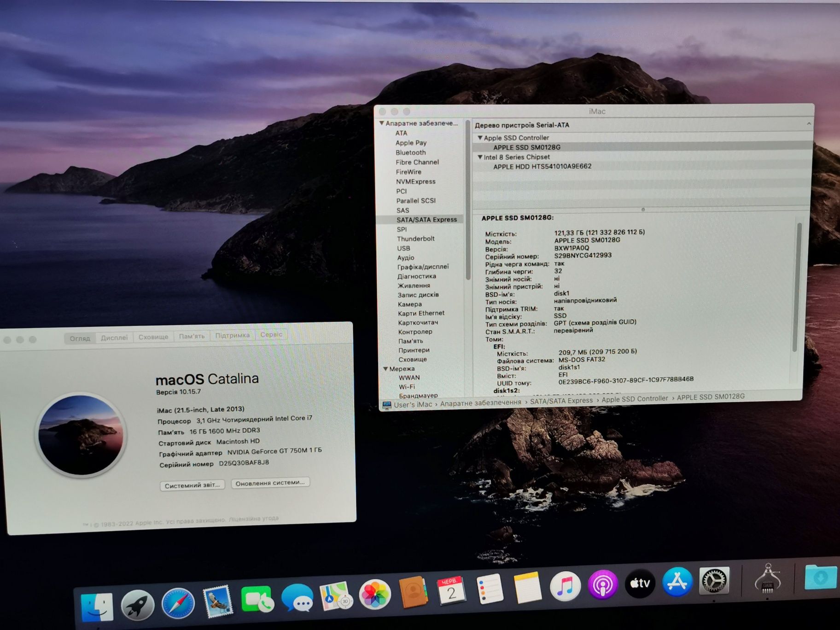
Task: Click the pane splitter handle dot
Action: (x=643, y=210)
